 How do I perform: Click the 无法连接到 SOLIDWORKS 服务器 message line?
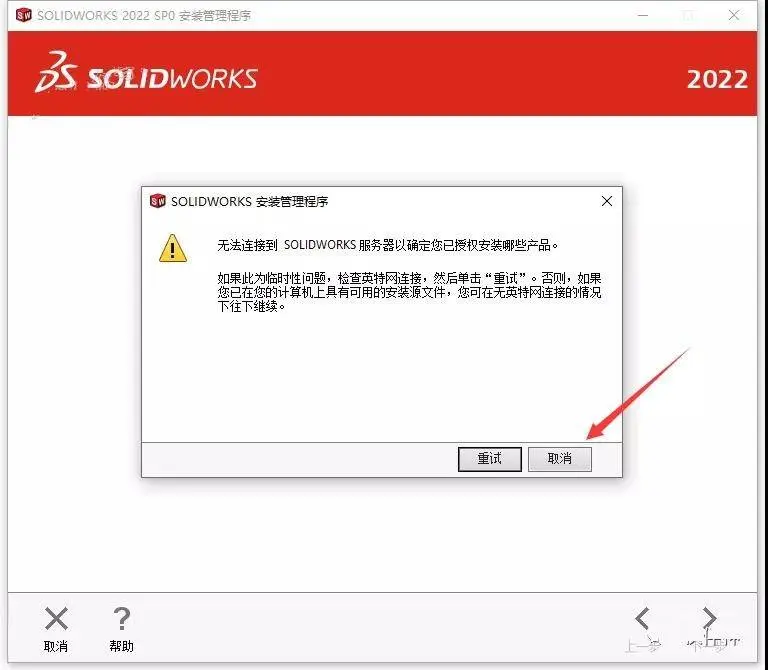387,245
